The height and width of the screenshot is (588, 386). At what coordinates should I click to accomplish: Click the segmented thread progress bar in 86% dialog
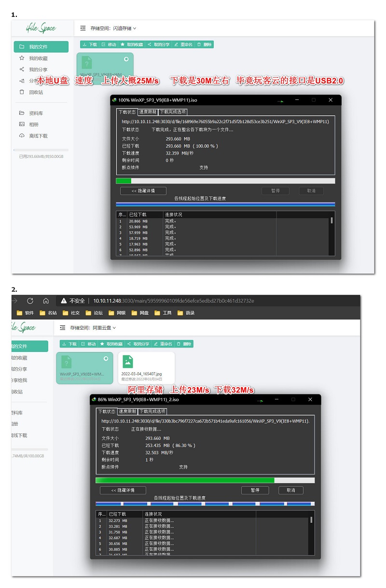tap(205, 504)
